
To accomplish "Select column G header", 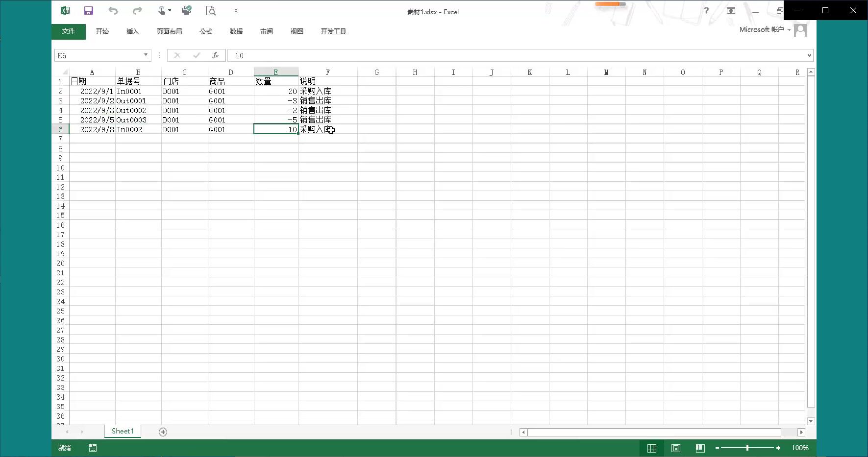I will click(x=376, y=72).
